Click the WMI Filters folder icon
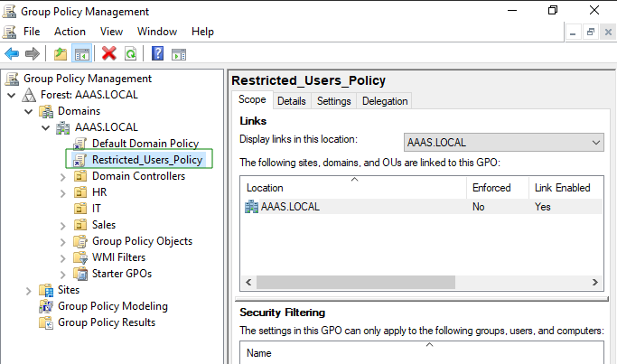Image resolution: width=617 pixels, height=364 pixels. pos(80,257)
